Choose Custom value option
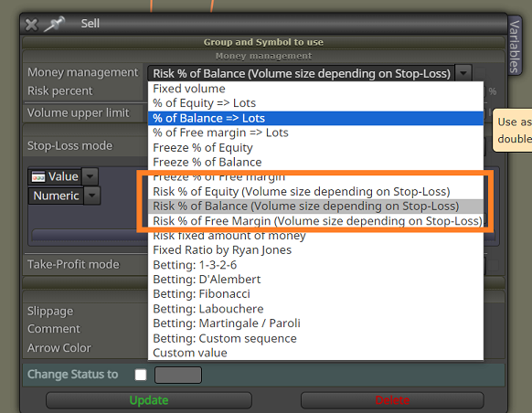Screen dimensions: 532x413 (x=315, y=353)
